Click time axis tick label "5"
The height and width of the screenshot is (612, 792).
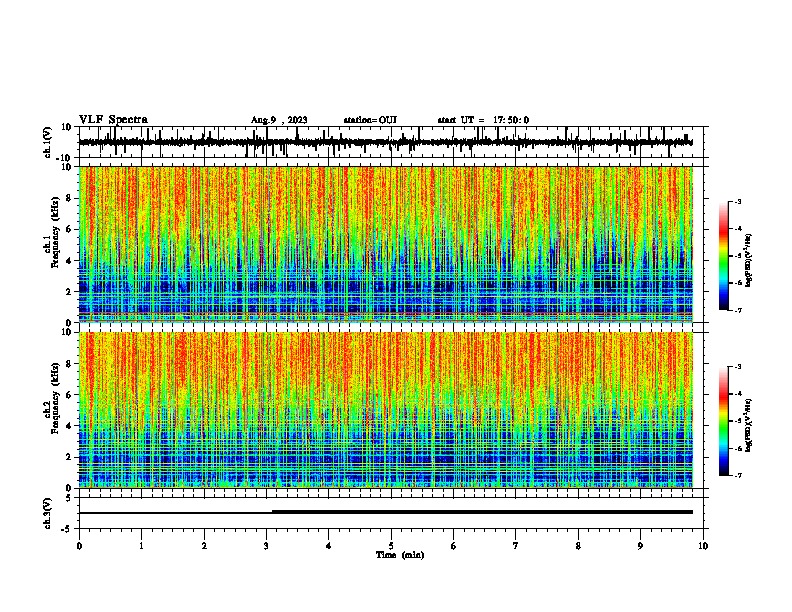[x=391, y=546]
